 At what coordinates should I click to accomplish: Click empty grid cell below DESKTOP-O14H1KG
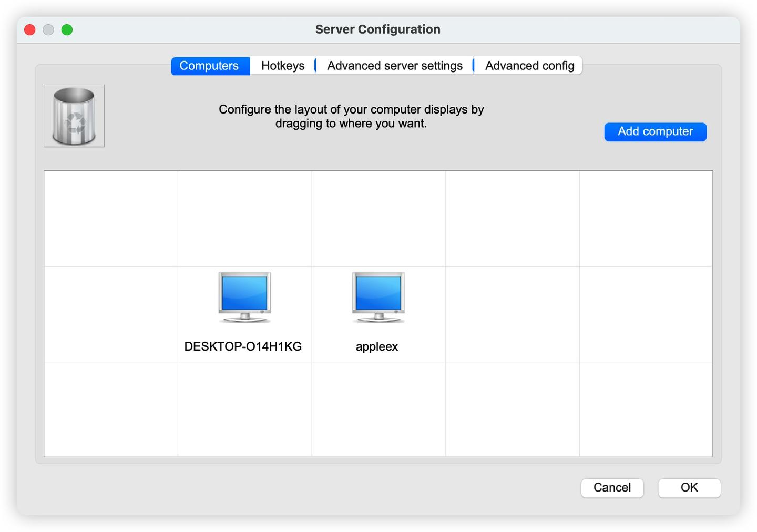click(244, 409)
